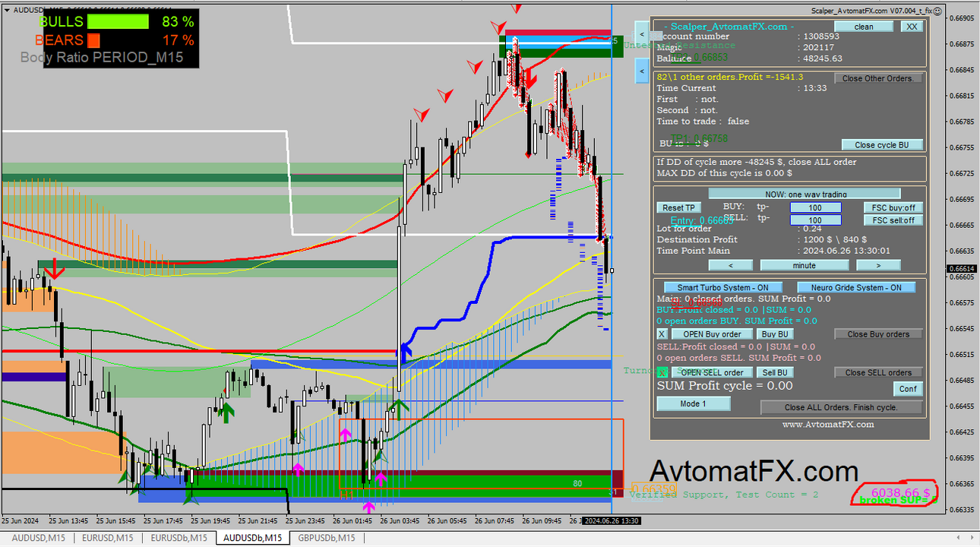The width and height of the screenshot is (980, 547).
Task: Collapse panel with upper '<' arrow button
Action: [x=642, y=34]
